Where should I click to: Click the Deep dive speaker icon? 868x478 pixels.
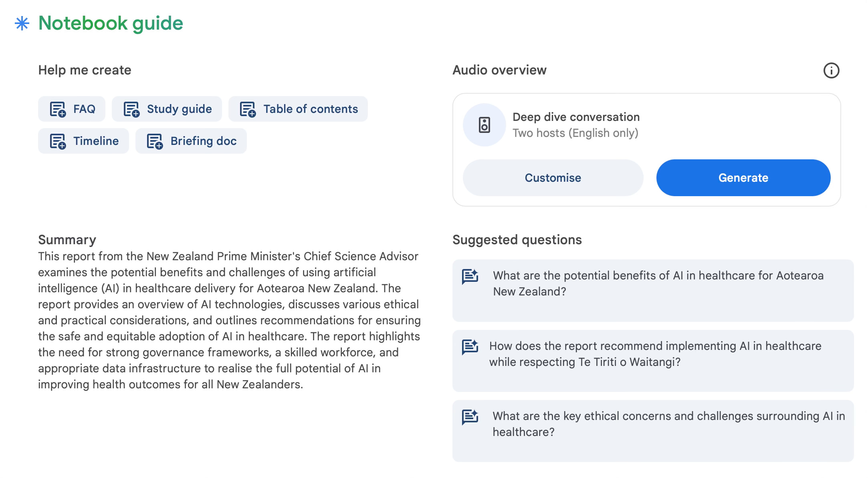pyautogui.click(x=484, y=125)
